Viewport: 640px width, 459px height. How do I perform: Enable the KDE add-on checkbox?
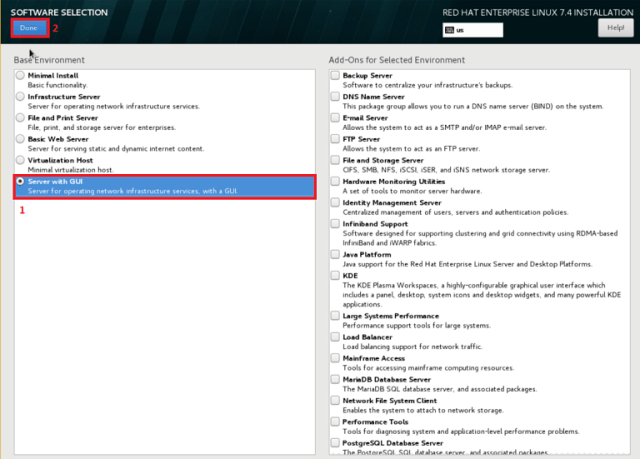pyautogui.click(x=335, y=276)
